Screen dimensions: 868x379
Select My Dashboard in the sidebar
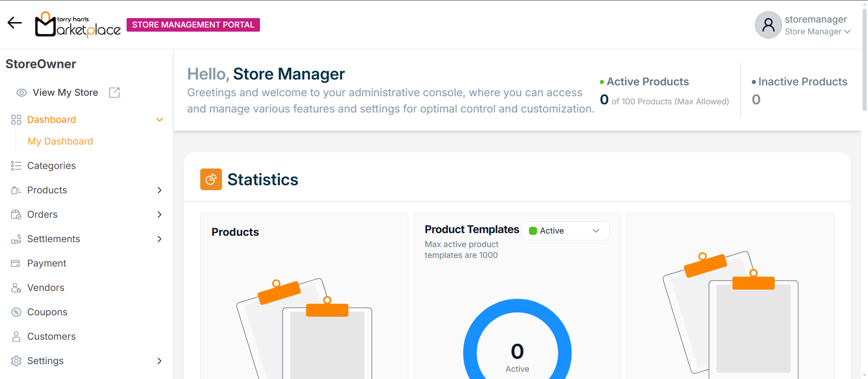click(x=60, y=141)
